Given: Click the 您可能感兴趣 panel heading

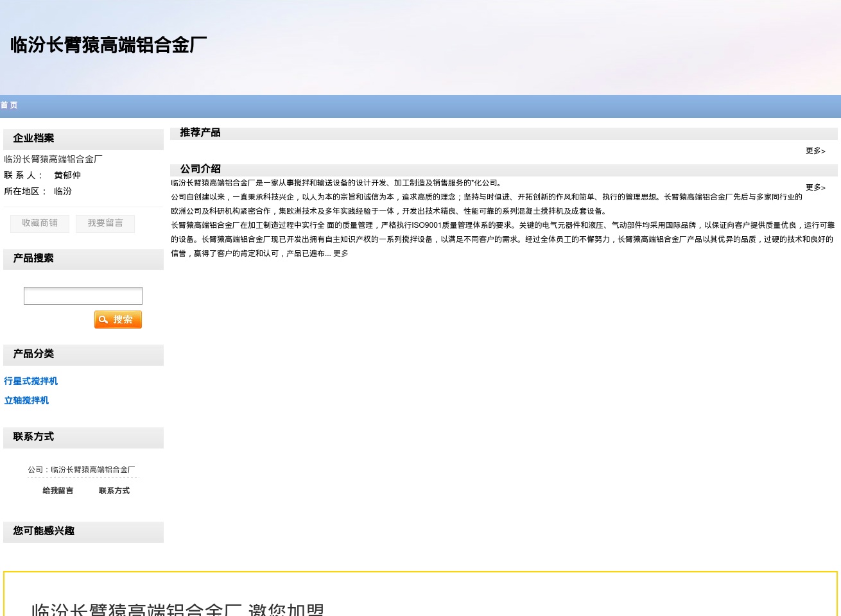Looking at the screenshot, I should pyautogui.click(x=44, y=531).
